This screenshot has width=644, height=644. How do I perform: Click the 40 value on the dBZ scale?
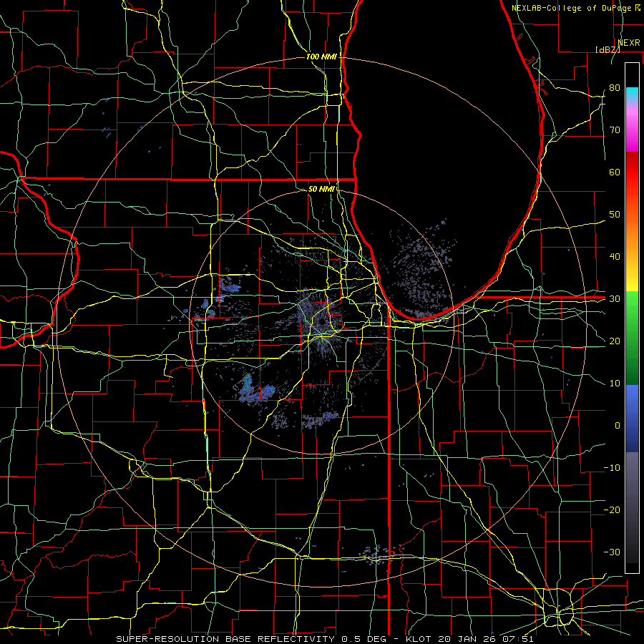(x=615, y=257)
